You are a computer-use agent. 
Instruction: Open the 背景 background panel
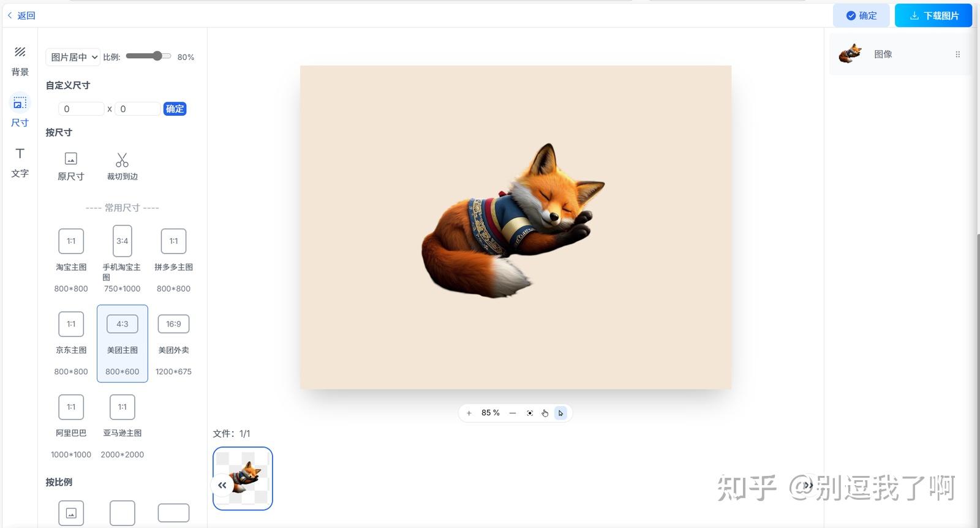20,61
